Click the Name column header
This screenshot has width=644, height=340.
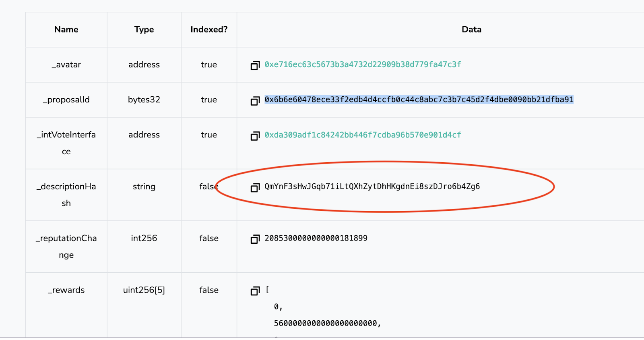click(66, 29)
